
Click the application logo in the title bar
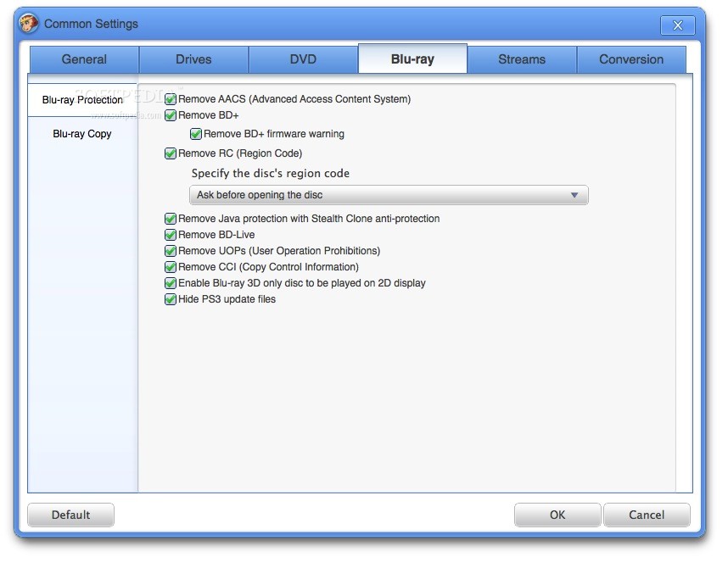point(28,24)
